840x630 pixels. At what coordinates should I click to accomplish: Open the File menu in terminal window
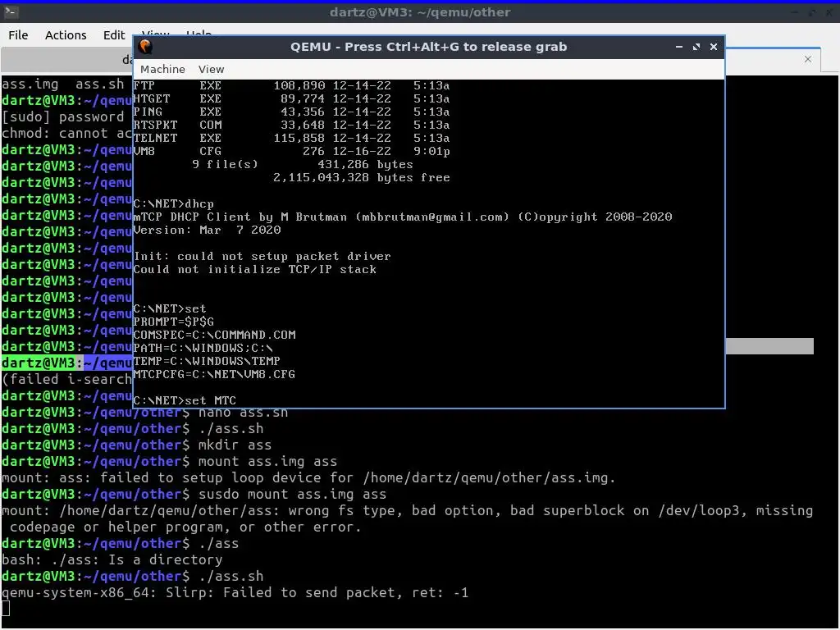click(x=18, y=34)
